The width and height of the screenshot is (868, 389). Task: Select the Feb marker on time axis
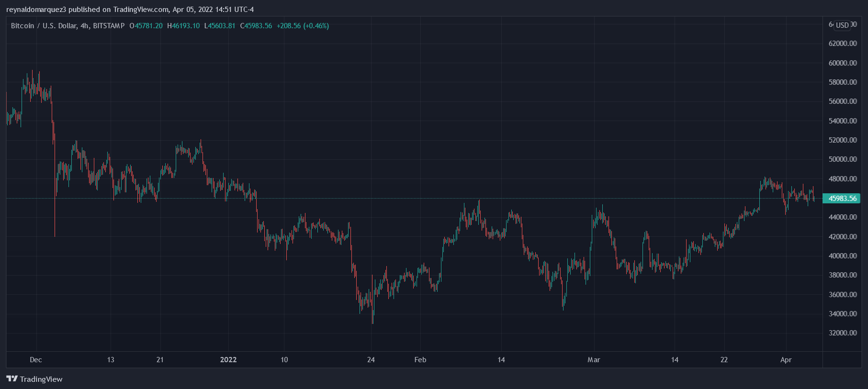(420, 360)
